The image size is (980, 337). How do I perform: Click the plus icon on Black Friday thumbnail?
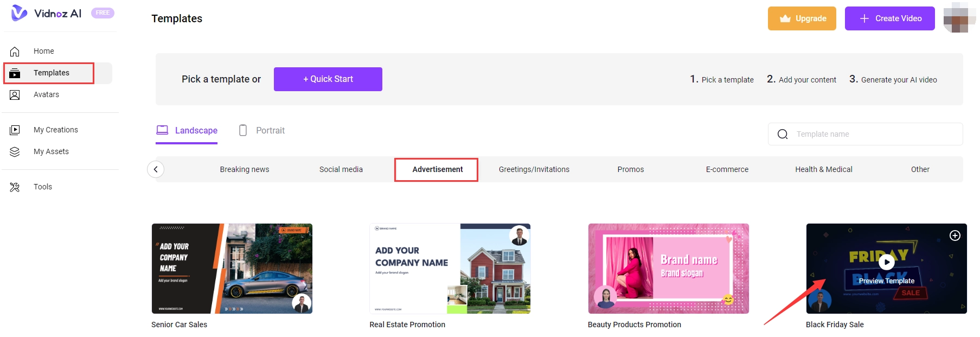955,236
